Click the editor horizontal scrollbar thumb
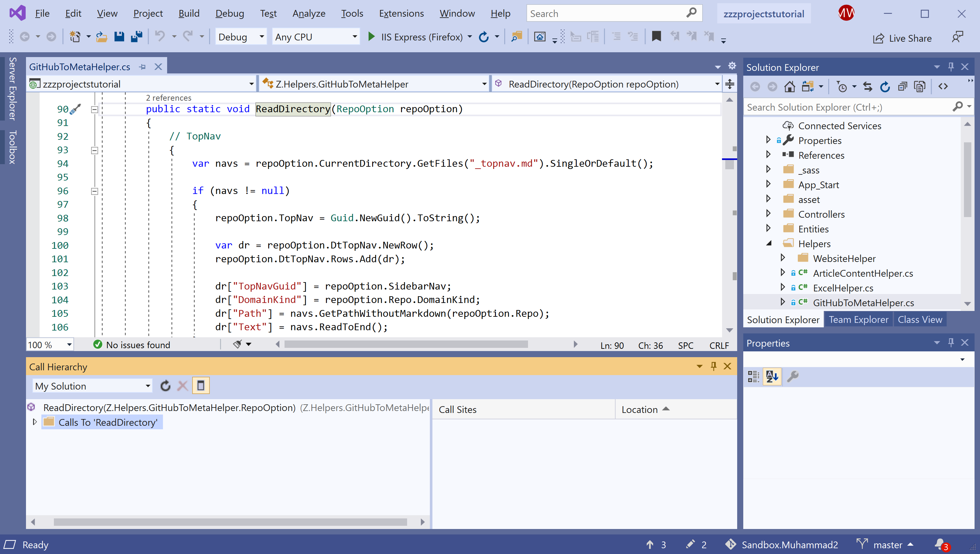980x554 pixels. (x=406, y=344)
